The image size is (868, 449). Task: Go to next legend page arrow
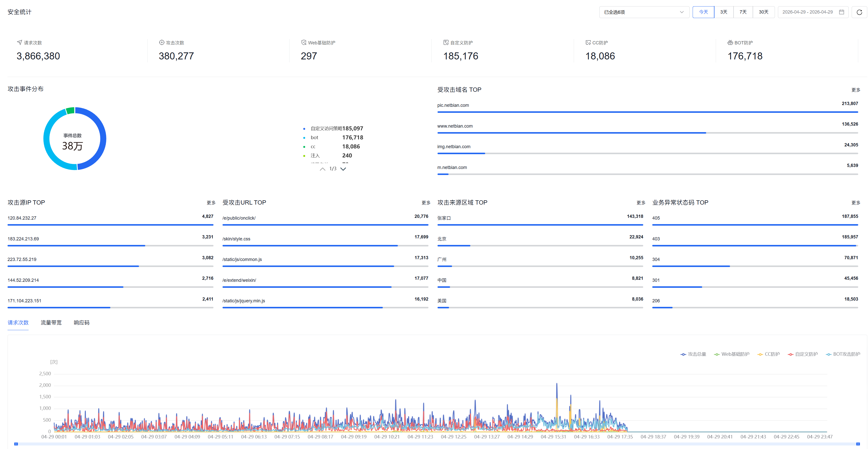click(343, 169)
